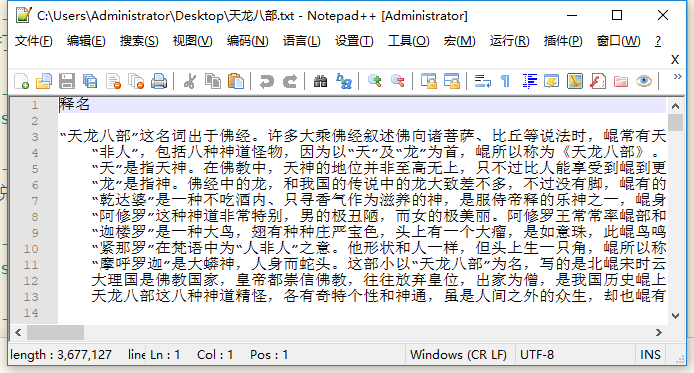Viewport: 694px width, 373px height.
Task: Open the 插件(P) menu
Action: click(x=563, y=41)
